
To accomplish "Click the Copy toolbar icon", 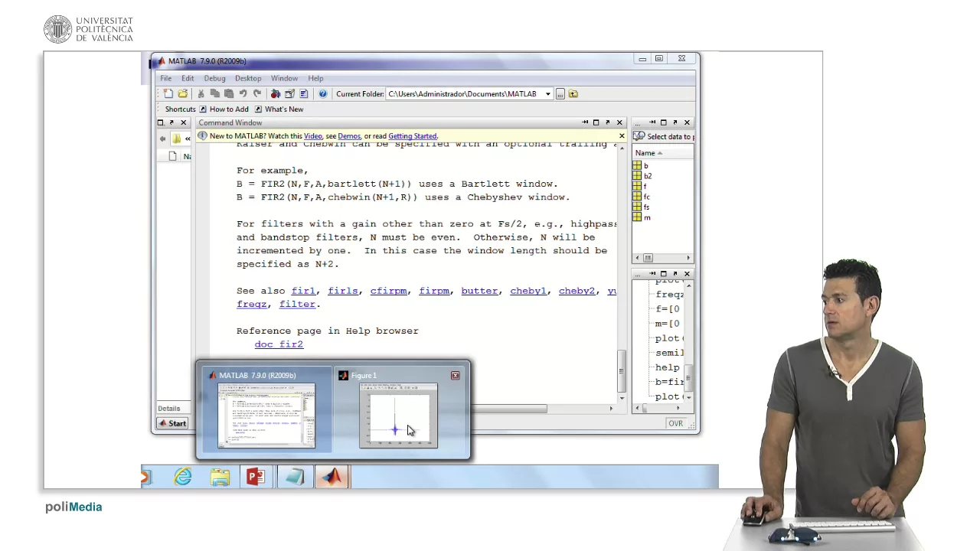I will [x=215, y=93].
